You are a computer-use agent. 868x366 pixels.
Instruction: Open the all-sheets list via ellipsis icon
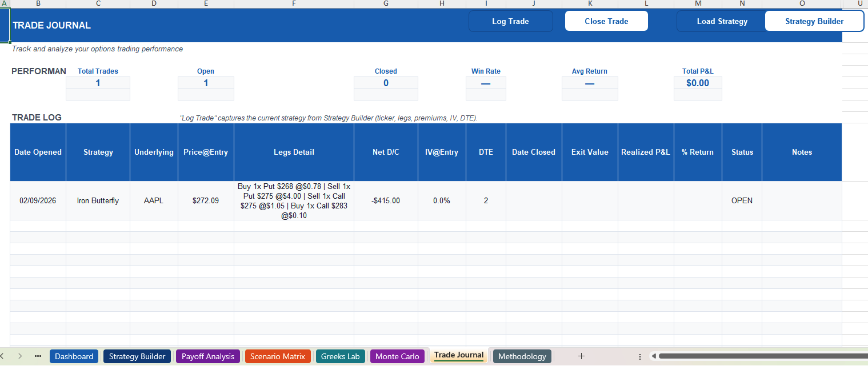click(x=38, y=356)
